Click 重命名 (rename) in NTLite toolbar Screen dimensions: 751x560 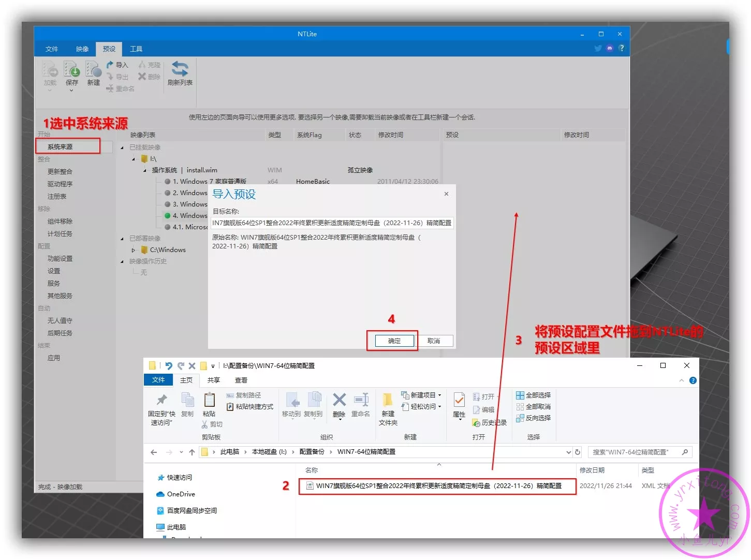120,89
